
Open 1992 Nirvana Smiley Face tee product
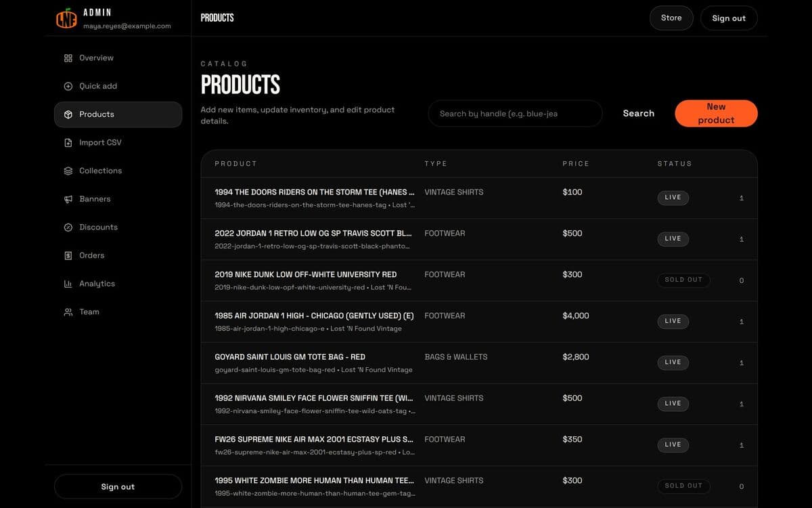[315, 398]
